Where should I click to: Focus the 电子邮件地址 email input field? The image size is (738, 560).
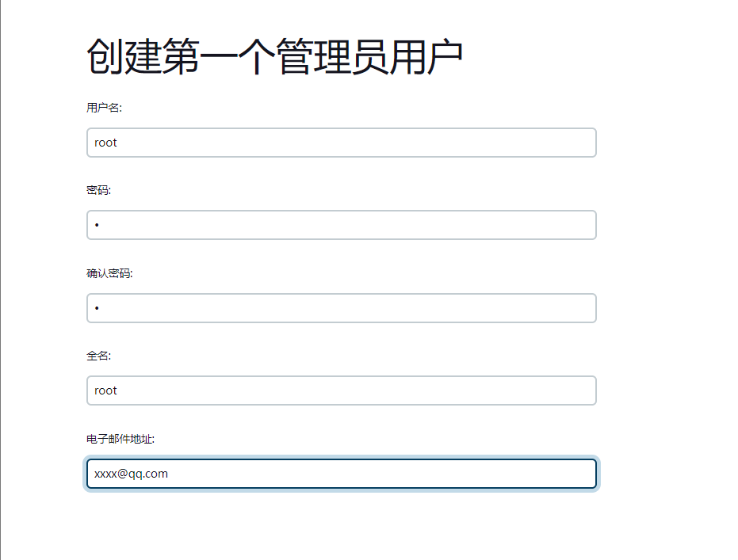tap(341, 474)
